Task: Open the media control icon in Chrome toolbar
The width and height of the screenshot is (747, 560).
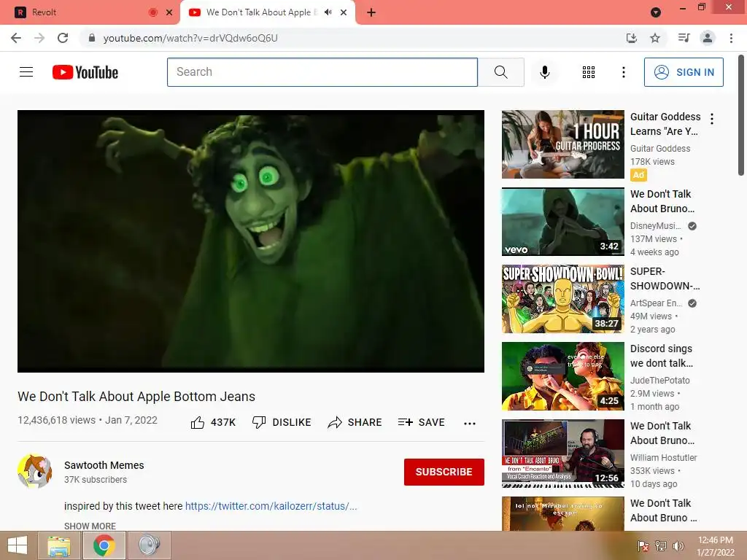Action: (684, 38)
